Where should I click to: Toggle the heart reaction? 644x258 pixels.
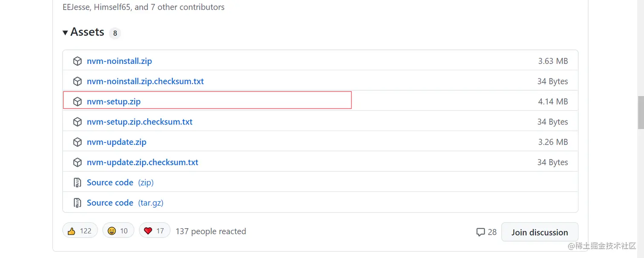[154, 231]
